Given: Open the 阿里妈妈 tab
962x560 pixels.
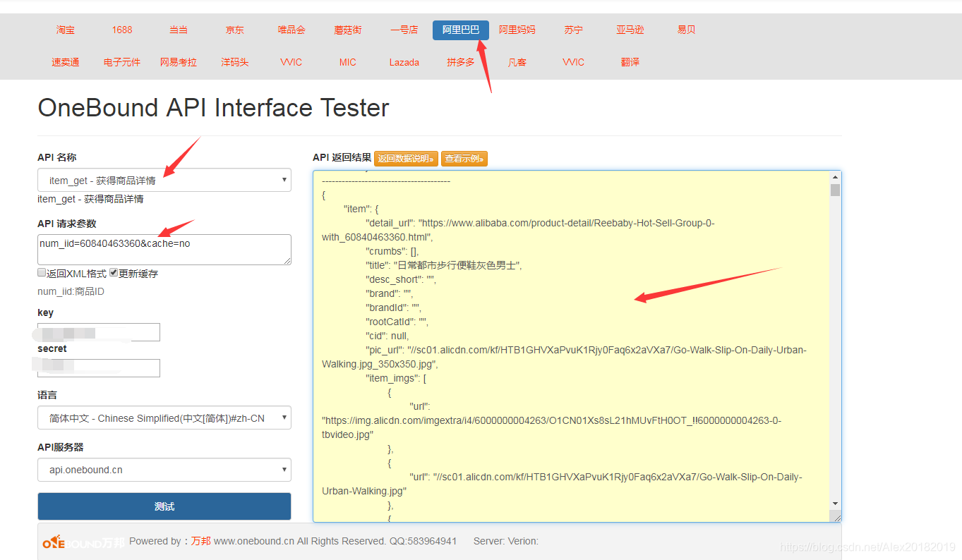Looking at the screenshot, I should pos(517,30).
